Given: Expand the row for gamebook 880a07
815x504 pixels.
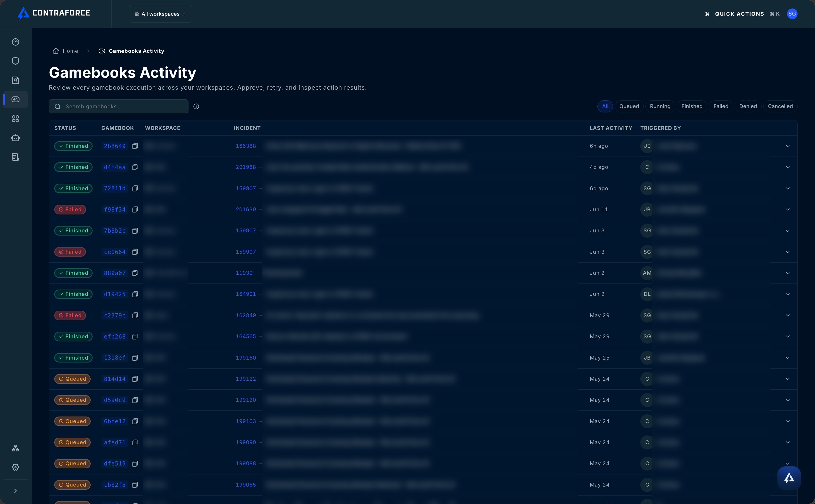Looking at the screenshot, I should [788, 273].
